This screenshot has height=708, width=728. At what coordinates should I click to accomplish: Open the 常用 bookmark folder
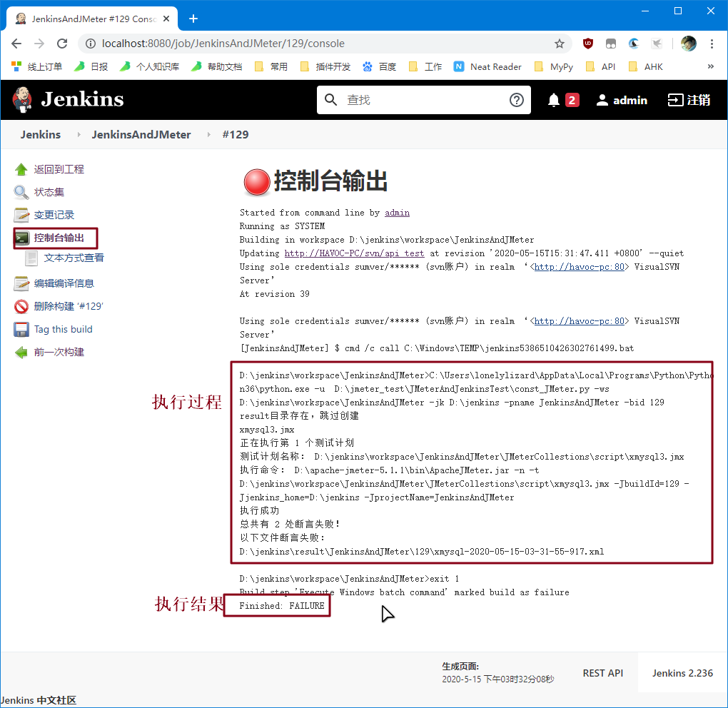(271, 67)
